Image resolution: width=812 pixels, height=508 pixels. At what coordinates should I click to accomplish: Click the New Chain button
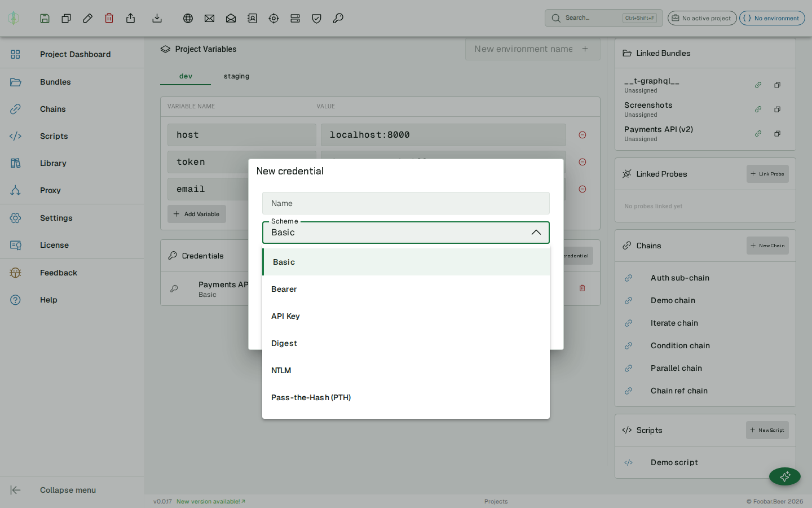(767, 246)
